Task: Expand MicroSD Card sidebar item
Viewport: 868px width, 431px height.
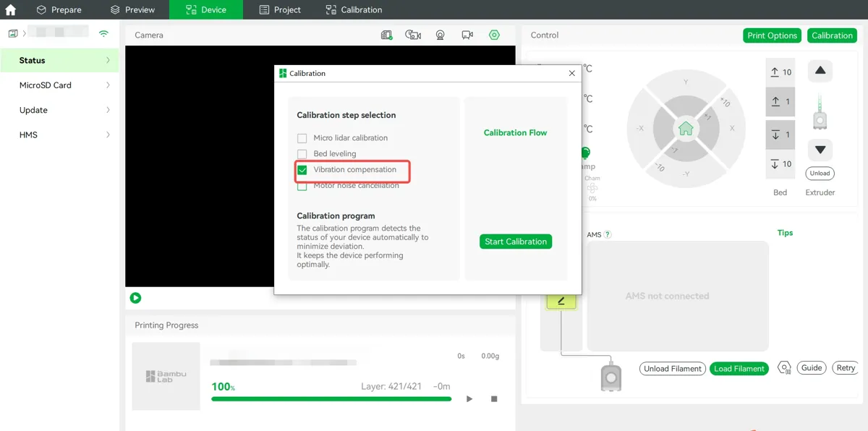Action: pyautogui.click(x=59, y=85)
